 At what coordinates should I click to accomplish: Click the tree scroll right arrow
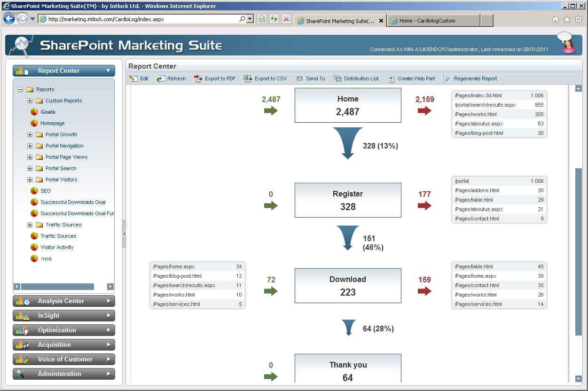click(110, 287)
